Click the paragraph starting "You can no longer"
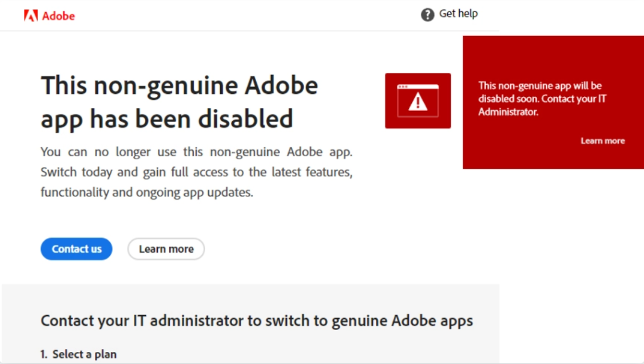The height and width of the screenshot is (364, 644). coord(196,172)
